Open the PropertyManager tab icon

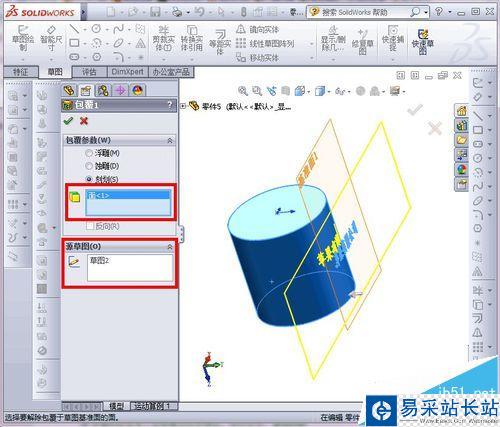(x=86, y=90)
